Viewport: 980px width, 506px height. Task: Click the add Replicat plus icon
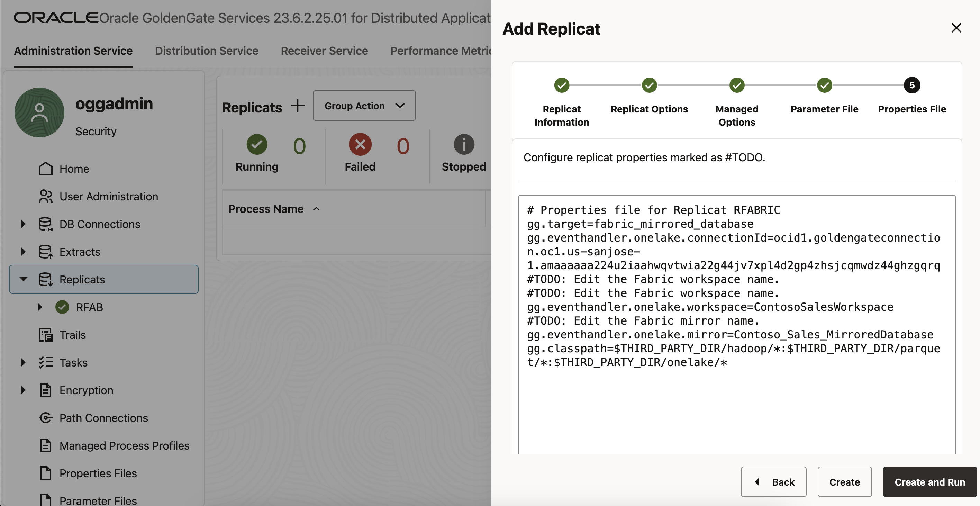[x=298, y=106]
